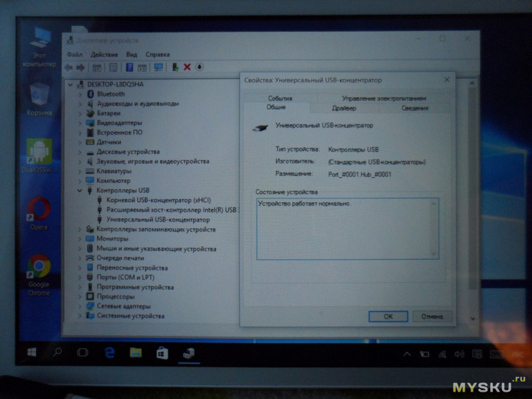Click the Device Manager taskbar icon

[x=189, y=354]
